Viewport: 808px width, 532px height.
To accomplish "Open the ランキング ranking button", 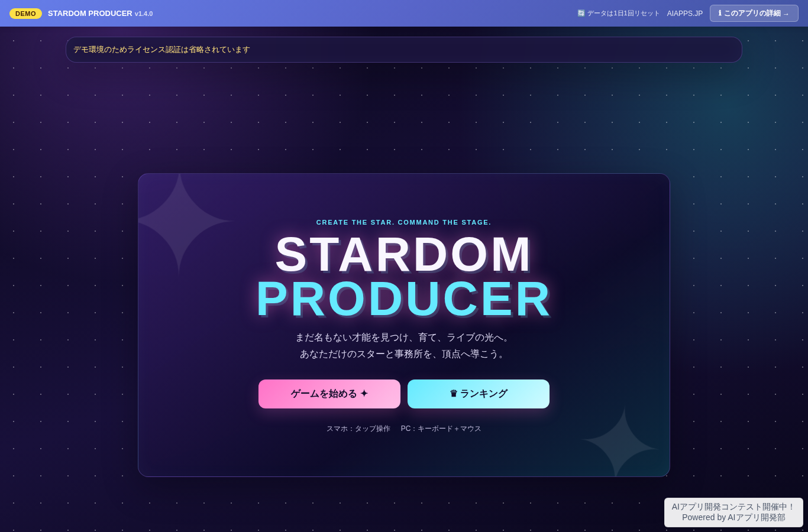I will coord(479,394).
